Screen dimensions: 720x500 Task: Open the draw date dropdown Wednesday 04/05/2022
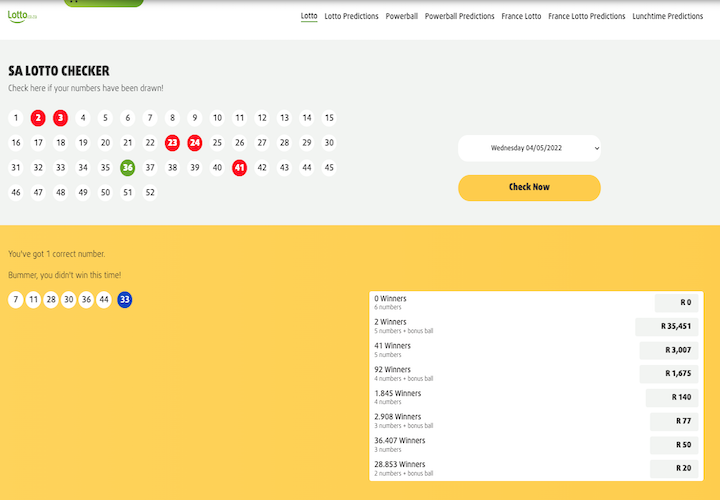529,148
